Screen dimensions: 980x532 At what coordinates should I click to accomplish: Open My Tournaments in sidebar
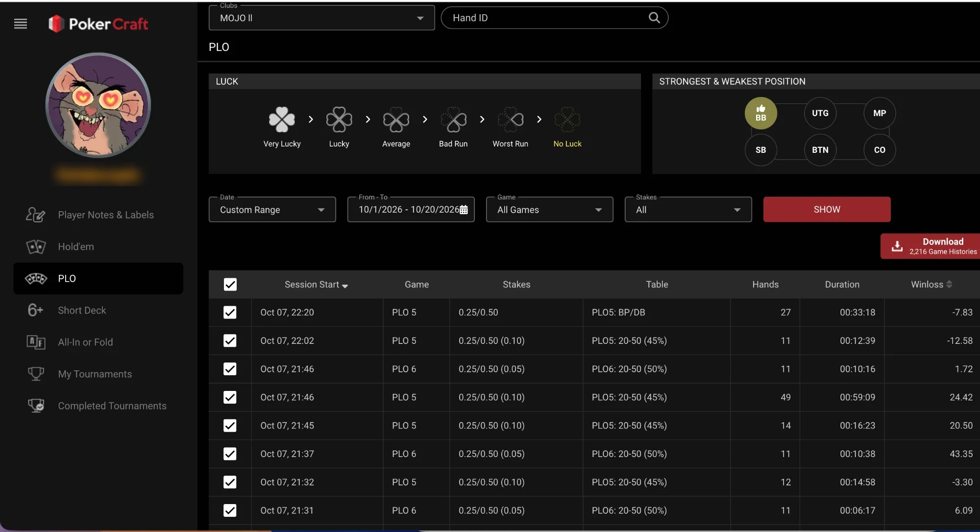(x=98, y=374)
